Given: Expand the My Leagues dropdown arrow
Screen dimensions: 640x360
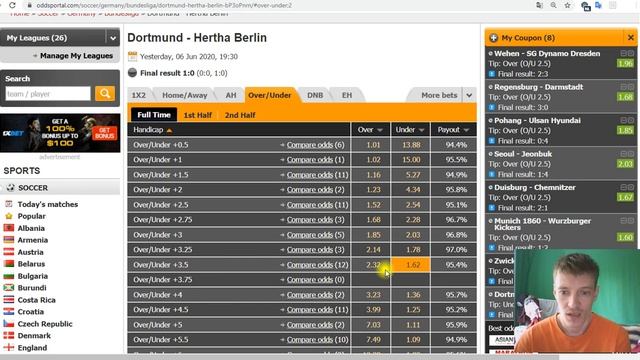Looking at the screenshot, I should 113,38.
